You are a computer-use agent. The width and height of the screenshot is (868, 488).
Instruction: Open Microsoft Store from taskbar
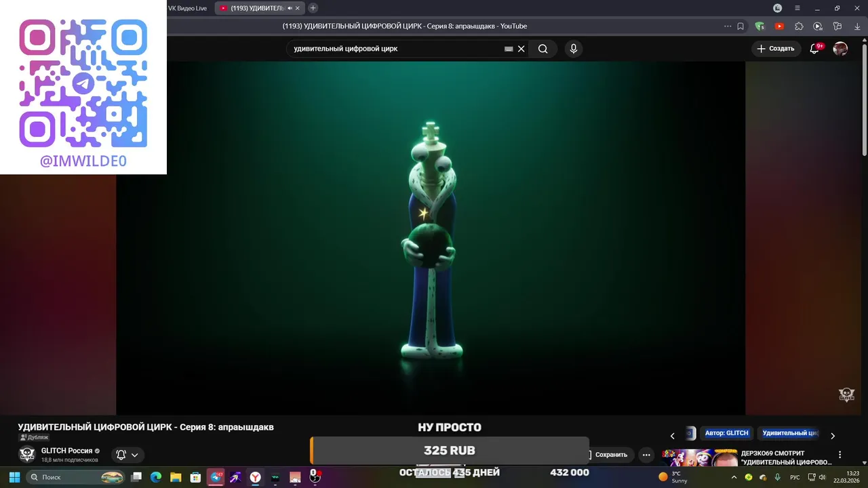(x=195, y=477)
